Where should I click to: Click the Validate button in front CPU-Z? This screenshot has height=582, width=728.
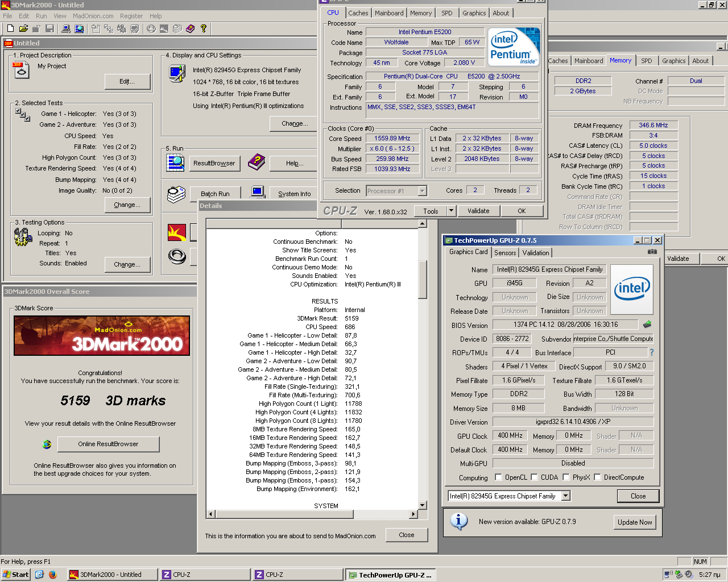[478, 211]
